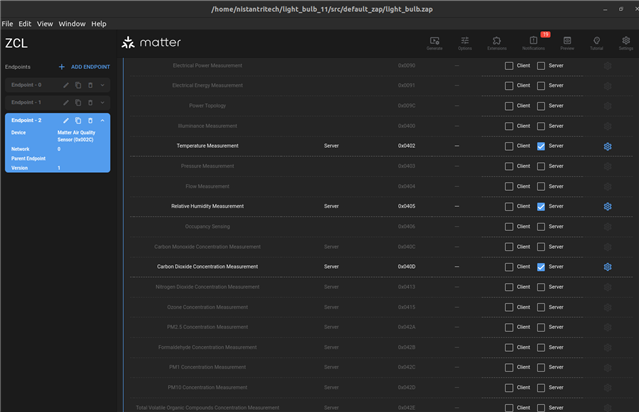This screenshot has height=412, width=639.
Task: Click Matter Air Quality Sensor device text
Action: [76, 136]
